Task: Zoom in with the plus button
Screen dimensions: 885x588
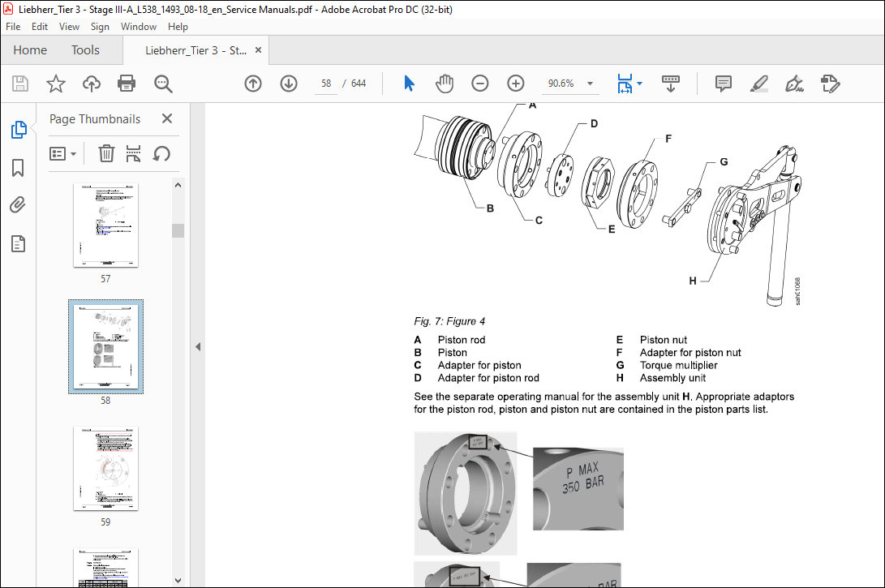Action: 515,84
